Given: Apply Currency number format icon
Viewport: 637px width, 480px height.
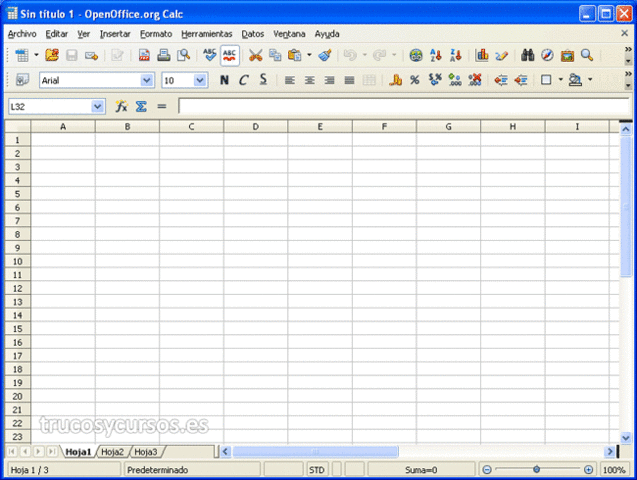Looking at the screenshot, I should tap(395, 80).
